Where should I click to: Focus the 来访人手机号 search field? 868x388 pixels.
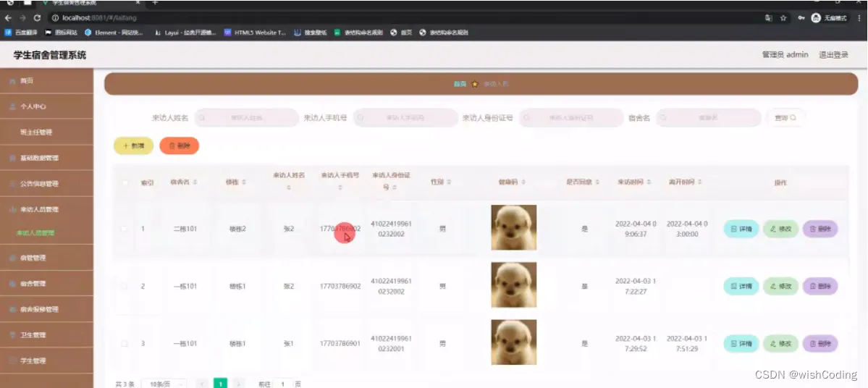405,118
